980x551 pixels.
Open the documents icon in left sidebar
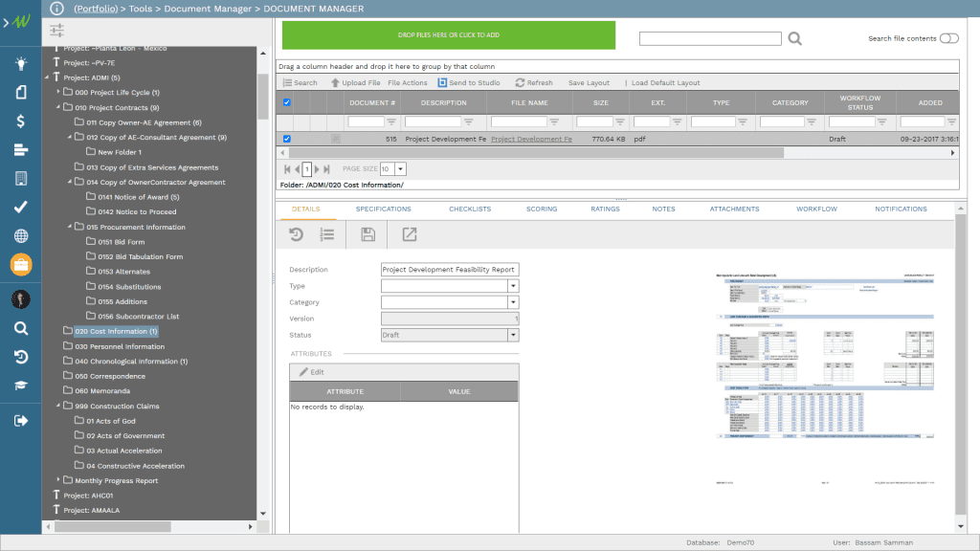click(21, 93)
